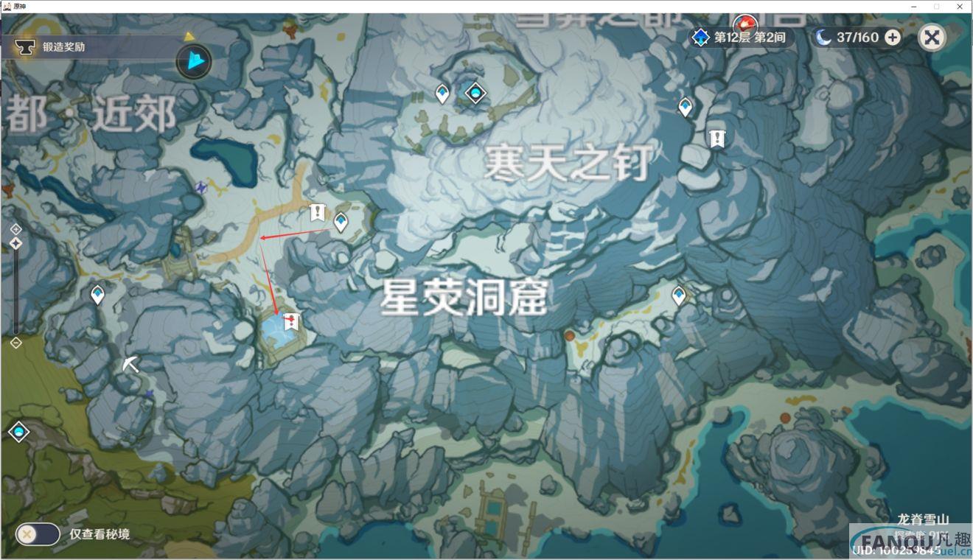Select the teleport waypoint next to the road quest marker

point(341,222)
